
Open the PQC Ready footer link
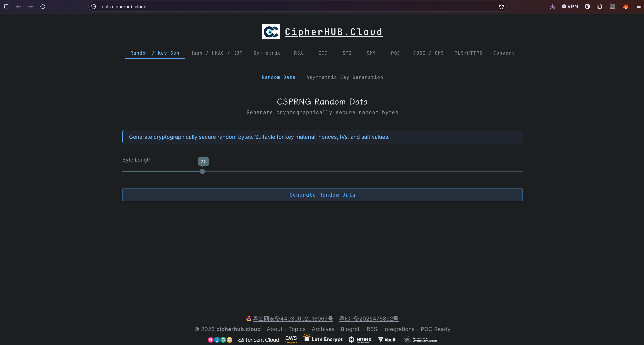(436, 329)
